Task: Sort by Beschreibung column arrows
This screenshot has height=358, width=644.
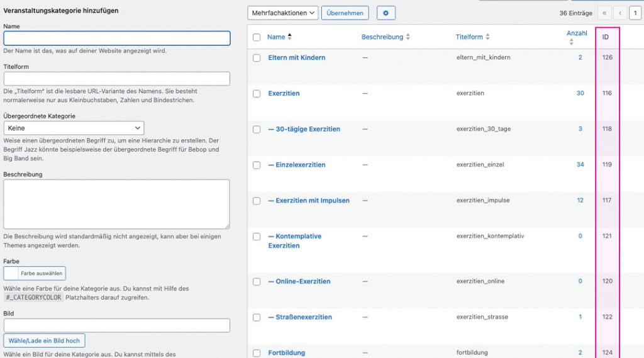Action: pyautogui.click(x=408, y=37)
